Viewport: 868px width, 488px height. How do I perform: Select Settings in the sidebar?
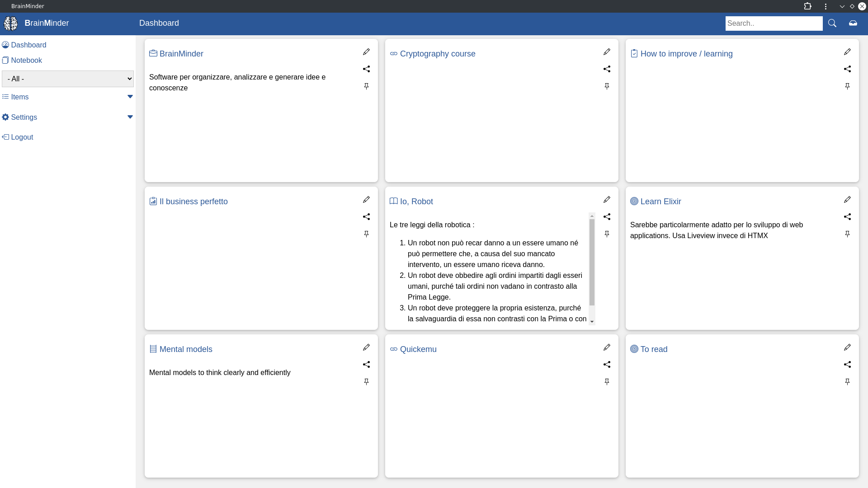coord(19,117)
